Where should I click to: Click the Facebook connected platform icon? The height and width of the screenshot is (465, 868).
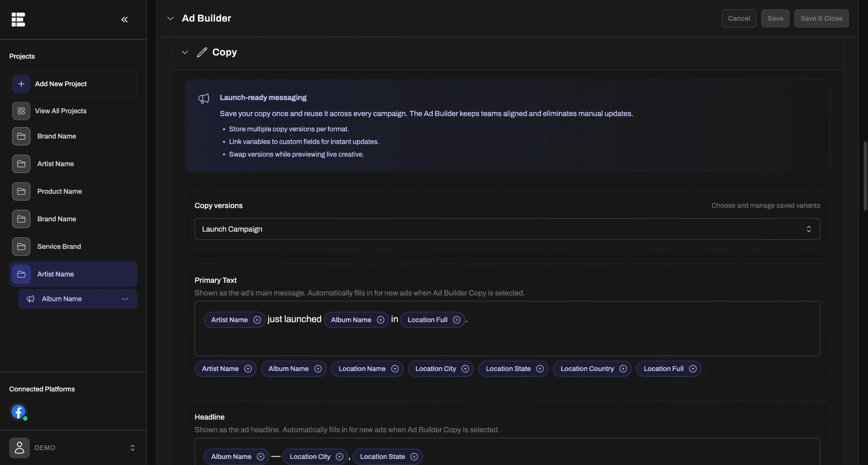[x=18, y=411]
